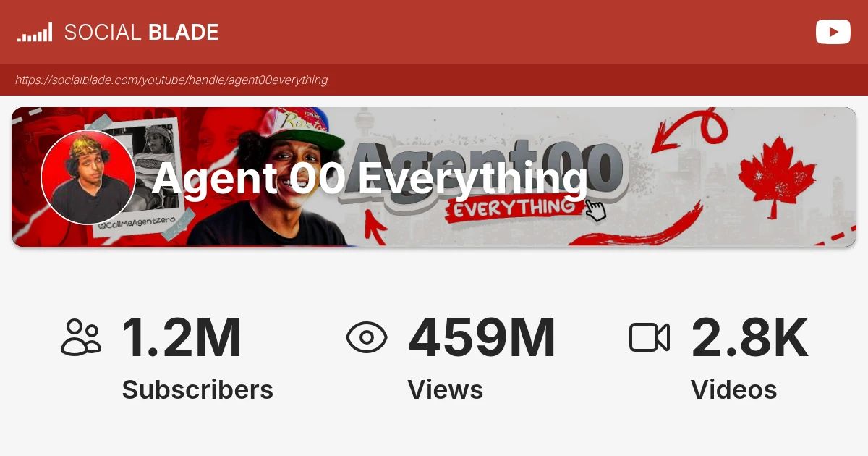868x456 pixels.
Task: Select the circular channel avatar
Action: pos(88,177)
